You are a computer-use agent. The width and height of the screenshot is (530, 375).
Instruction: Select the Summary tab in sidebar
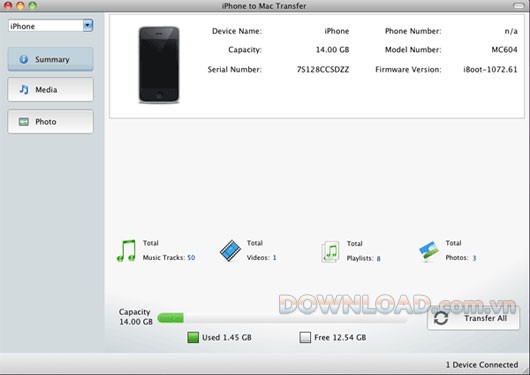click(50, 59)
